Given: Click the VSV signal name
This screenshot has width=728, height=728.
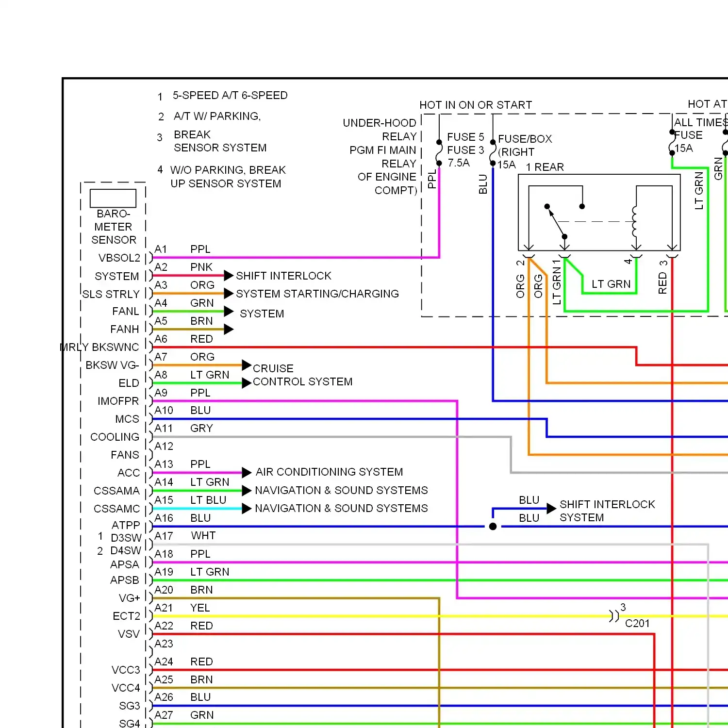Looking at the screenshot, I should point(129,634).
